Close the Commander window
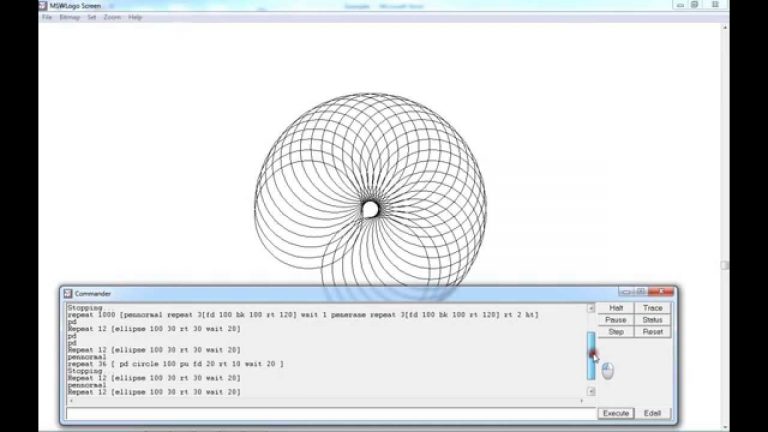 tap(661, 292)
